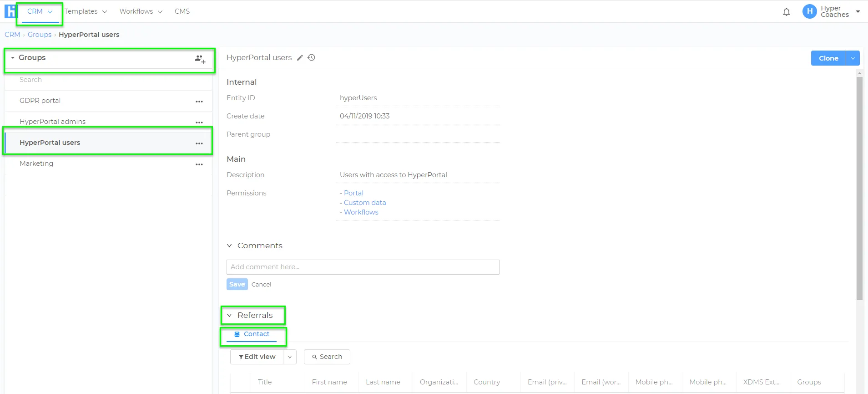
Task: Open the Workflows permission link
Action: point(361,212)
